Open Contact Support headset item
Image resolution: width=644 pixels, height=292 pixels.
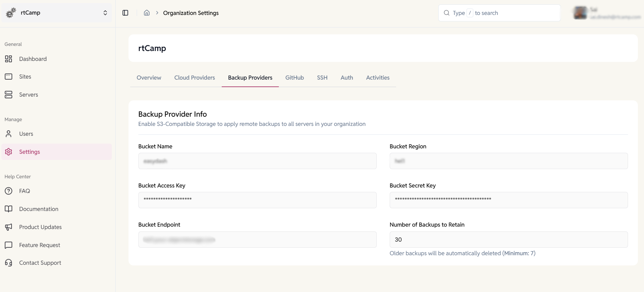click(40, 263)
